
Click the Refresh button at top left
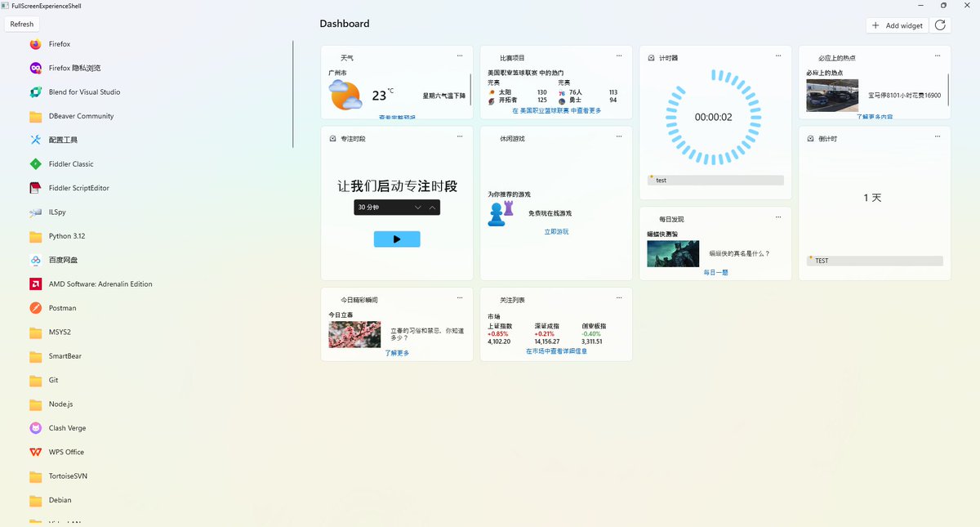click(x=22, y=25)
